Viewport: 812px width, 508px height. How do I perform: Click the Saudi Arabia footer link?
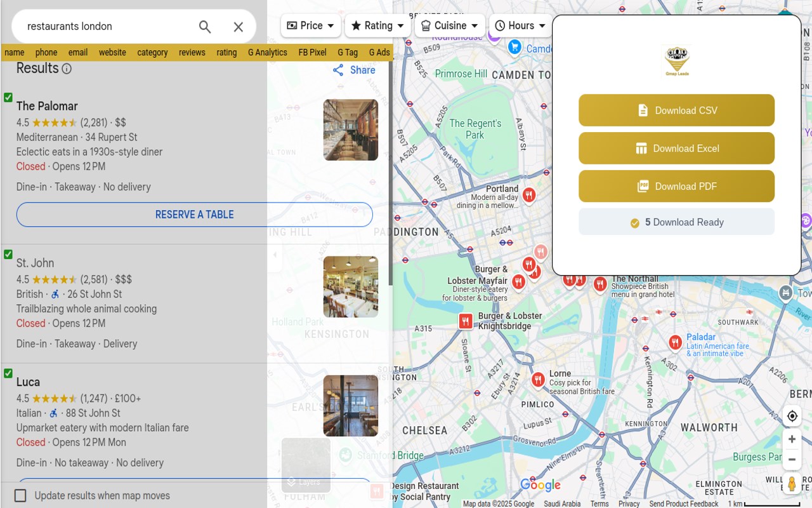(x=562, y=504)
